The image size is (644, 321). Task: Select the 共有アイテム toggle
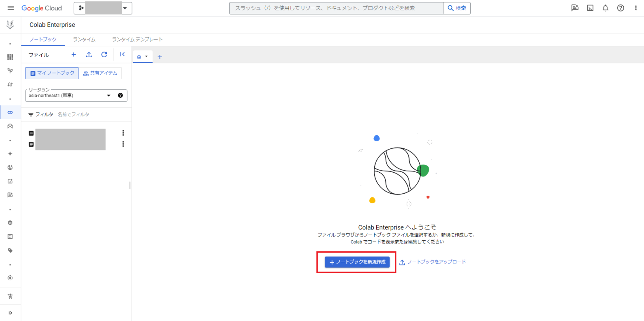tap(100, 73)
